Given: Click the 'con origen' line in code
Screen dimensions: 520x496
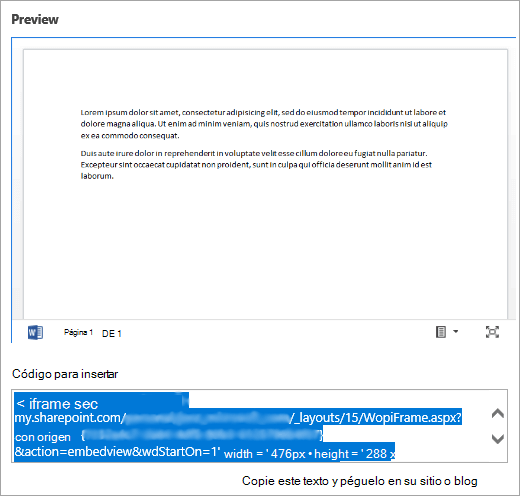Looking at the screenshot, I should pyautogui.click(x=43, y=437).
